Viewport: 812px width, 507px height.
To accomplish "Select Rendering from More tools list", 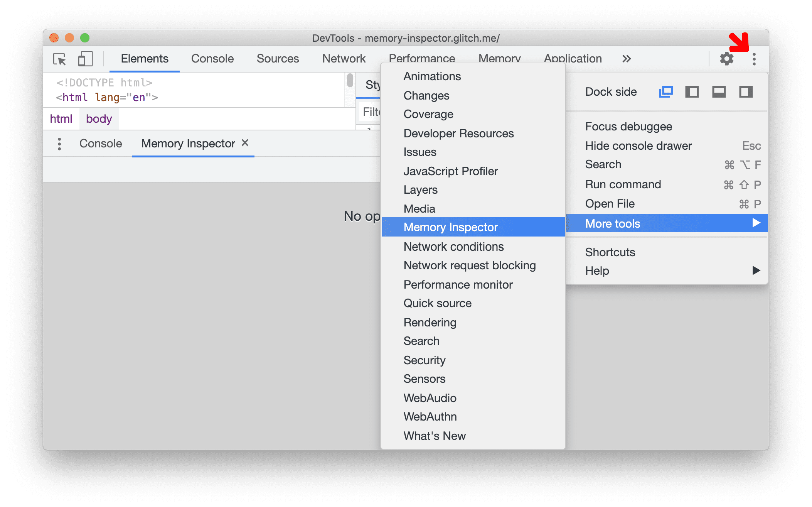I will 430,322.
